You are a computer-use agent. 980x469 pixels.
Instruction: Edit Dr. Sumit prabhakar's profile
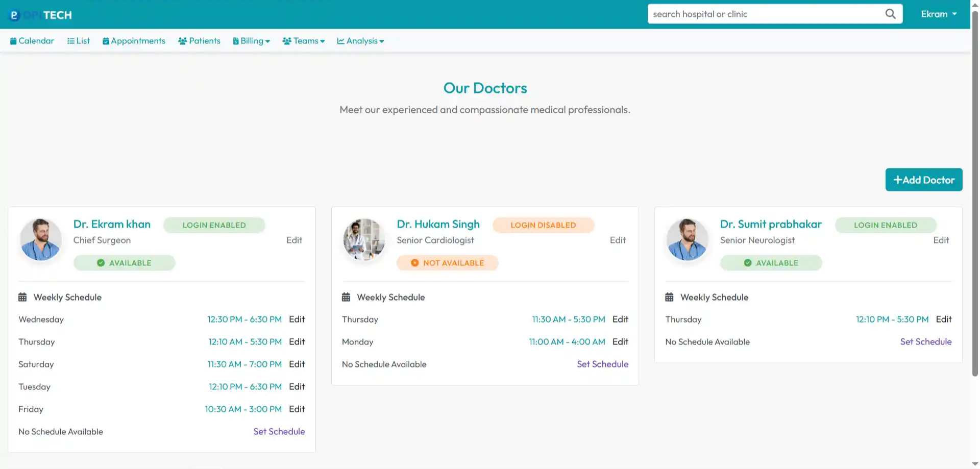click(941, 240)
